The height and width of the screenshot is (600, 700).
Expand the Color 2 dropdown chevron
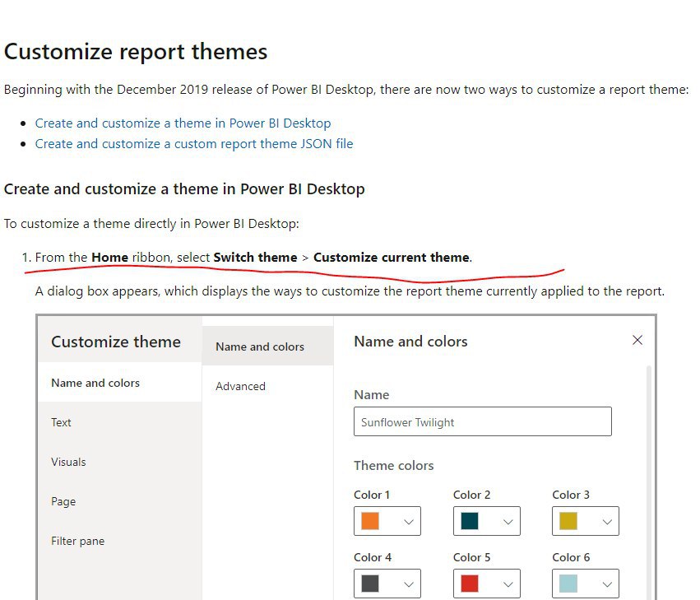[x=508, y=521]
